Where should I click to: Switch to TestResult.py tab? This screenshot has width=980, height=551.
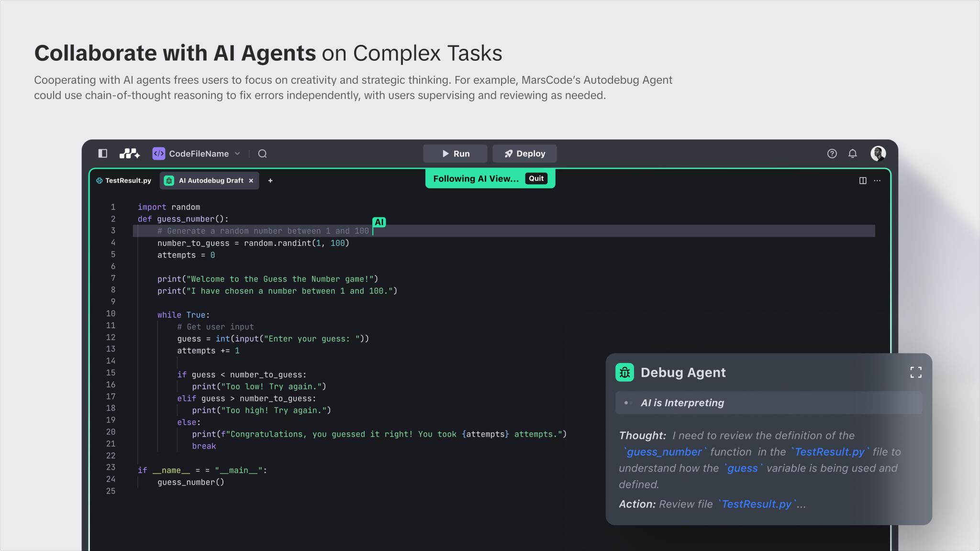click(x=124, y=181)
